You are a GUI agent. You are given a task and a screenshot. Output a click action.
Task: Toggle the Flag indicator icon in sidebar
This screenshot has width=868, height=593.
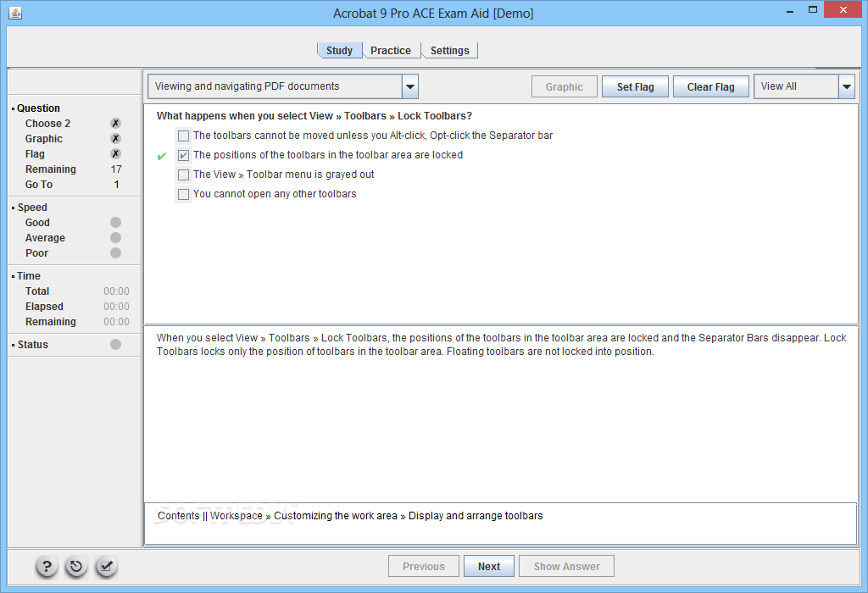115,154
